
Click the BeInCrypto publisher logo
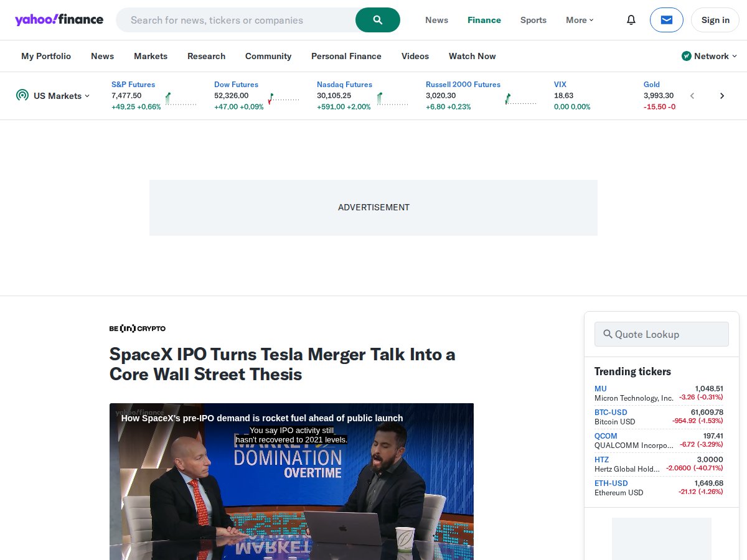pos(138,329)
